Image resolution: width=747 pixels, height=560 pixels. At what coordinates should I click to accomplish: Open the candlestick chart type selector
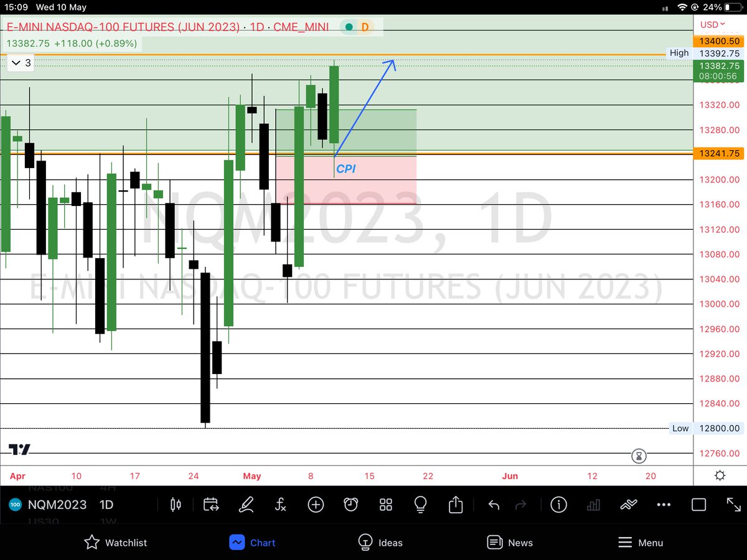click(x=175, y=505)
